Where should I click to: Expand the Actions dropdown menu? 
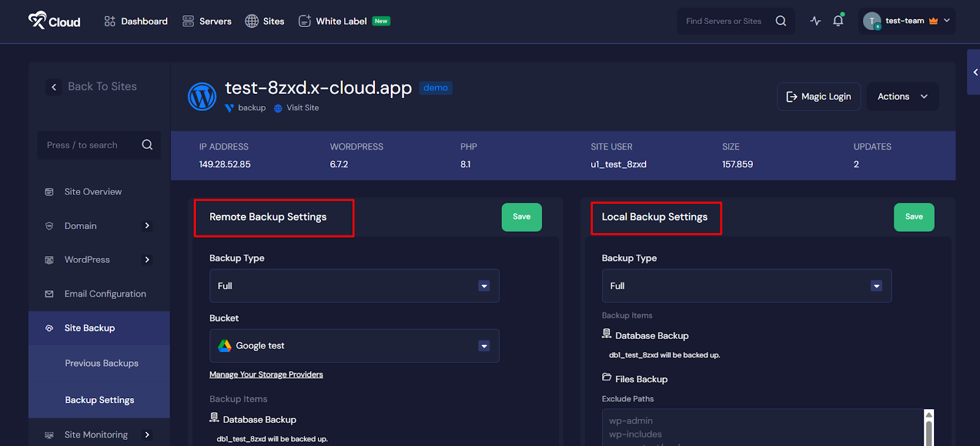[x=902, y=97]
